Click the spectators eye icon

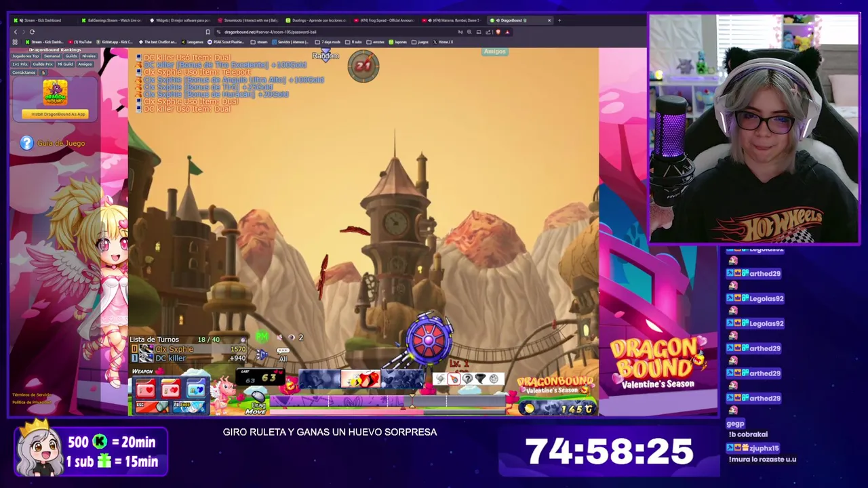pyautogui.click(x=291, y=337)
